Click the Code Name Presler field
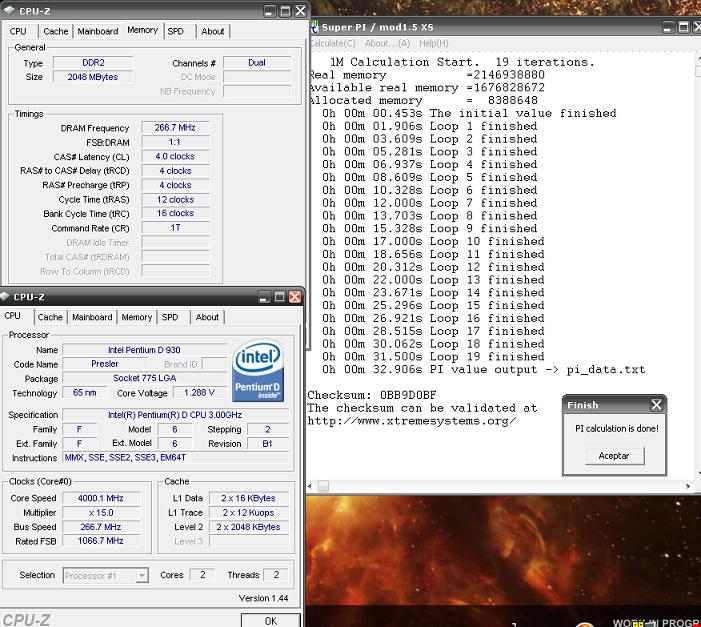The image size is (701, 627). 105,364
